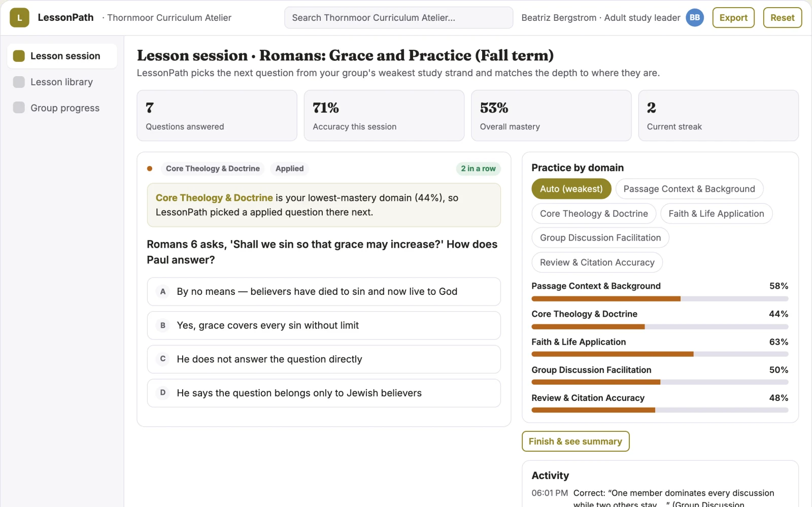
Task: Click the Current streak card
Action: tap(718, 116)
